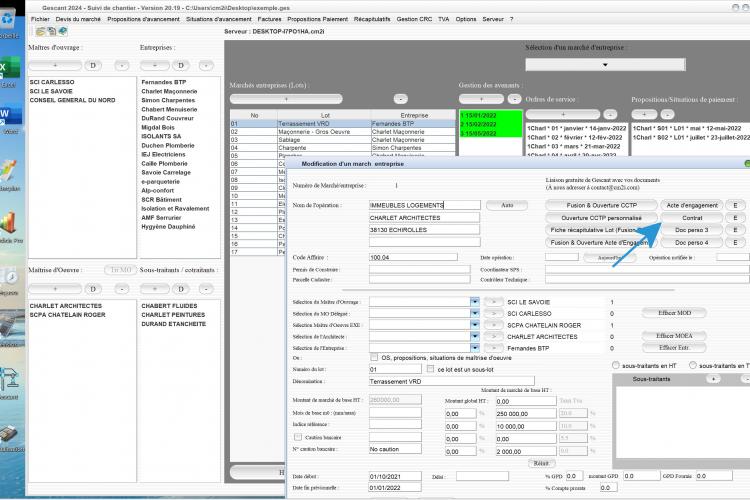
Task: Check 'ce lot est un sous-lot' box
Action: pos(430,369)
